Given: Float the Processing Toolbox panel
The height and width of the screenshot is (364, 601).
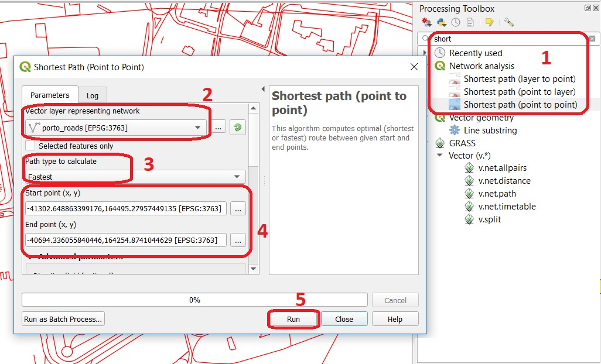Looking at the screenshot, I should coord(588,8).
